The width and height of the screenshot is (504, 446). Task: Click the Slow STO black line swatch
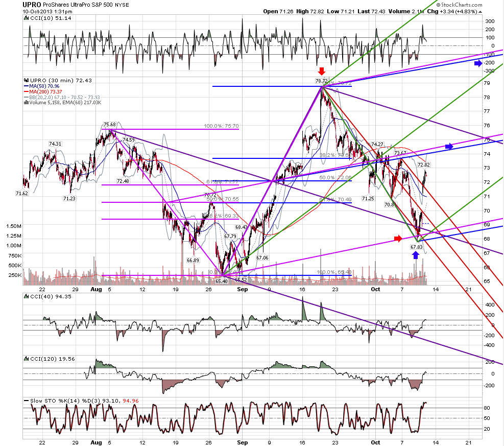(27, 401)
